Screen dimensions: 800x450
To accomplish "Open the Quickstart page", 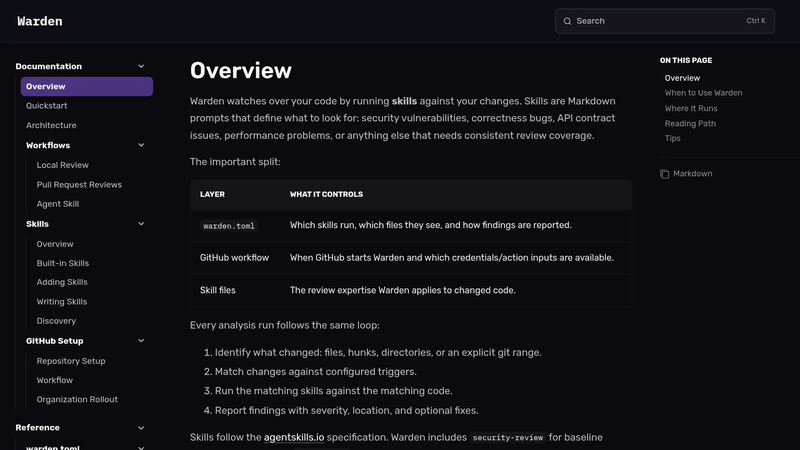I will (x=46, y=106).
